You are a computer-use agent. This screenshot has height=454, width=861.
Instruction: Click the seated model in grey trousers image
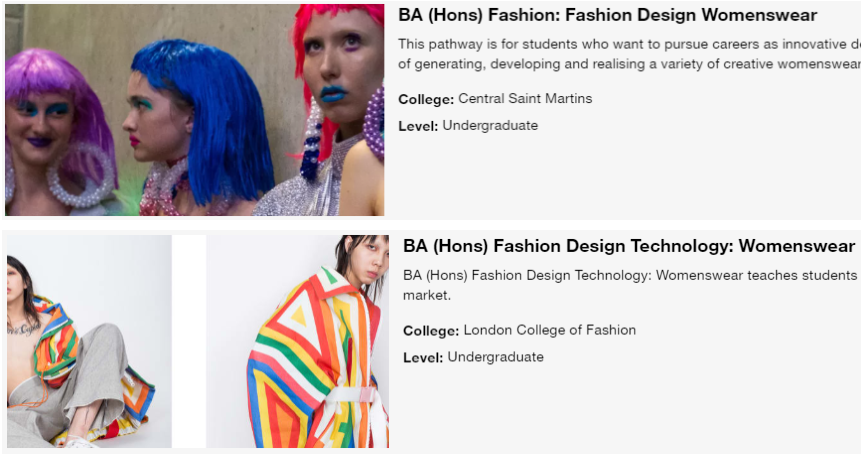click(89, 341)
